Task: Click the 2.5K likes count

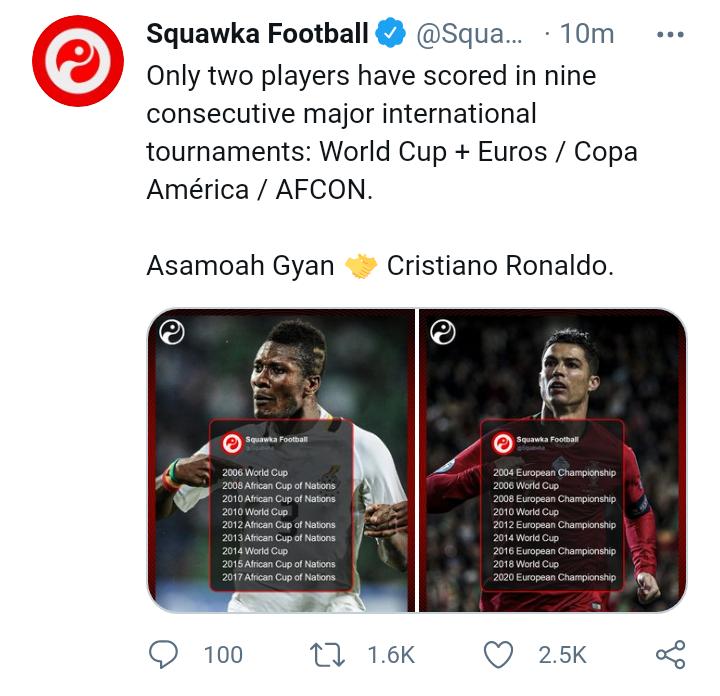Action: click(x=563, y=655)
